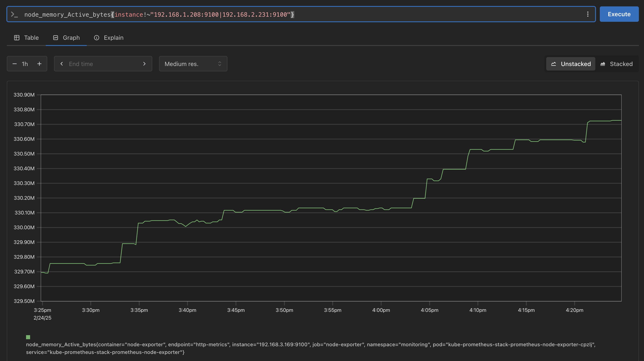Switch graph to Stacked mode
The image size is (644, 361).
pos(616,64)
